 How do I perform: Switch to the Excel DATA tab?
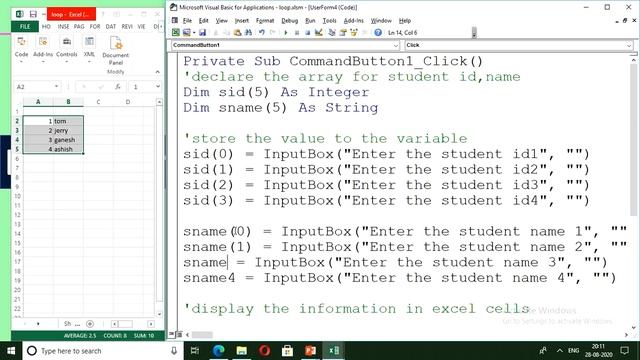click(x=111, y=27)
